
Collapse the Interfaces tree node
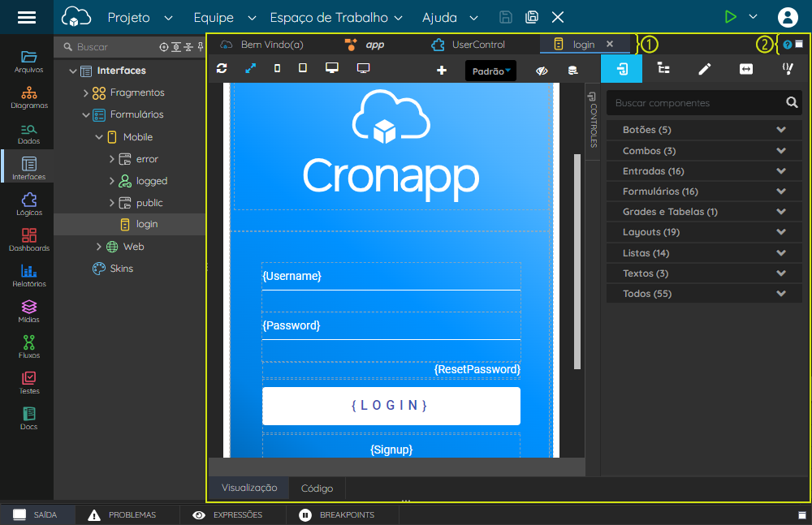click(73, 71)
